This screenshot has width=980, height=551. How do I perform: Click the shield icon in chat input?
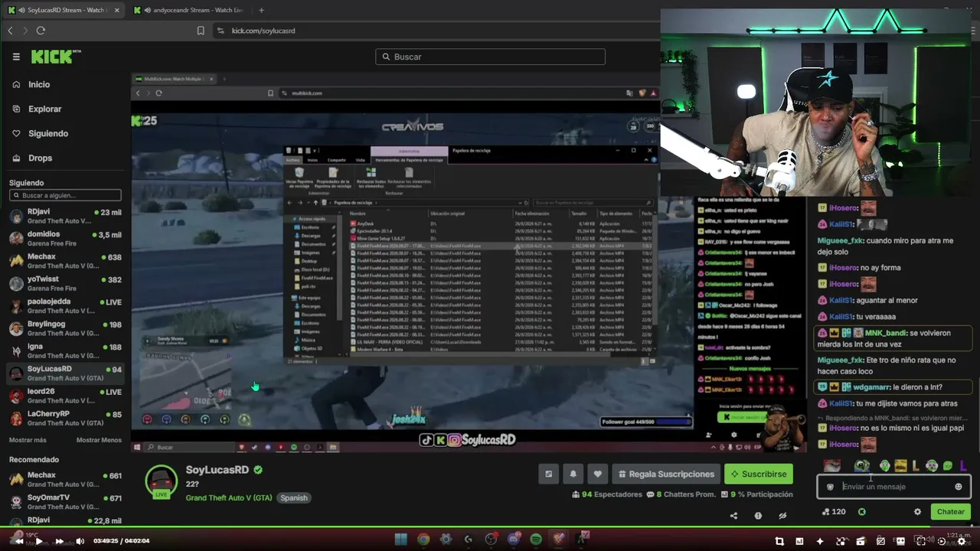coord(830,487)
